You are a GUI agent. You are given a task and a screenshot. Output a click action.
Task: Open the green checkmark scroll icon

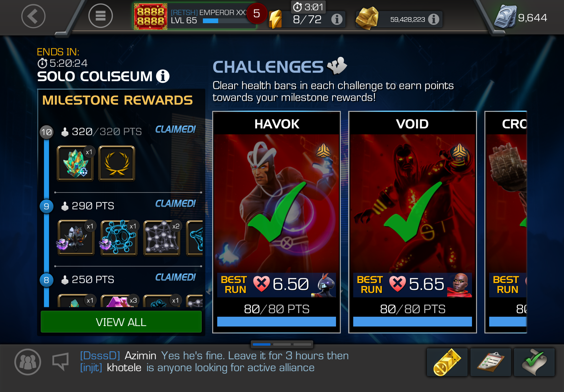click(534, 362)
